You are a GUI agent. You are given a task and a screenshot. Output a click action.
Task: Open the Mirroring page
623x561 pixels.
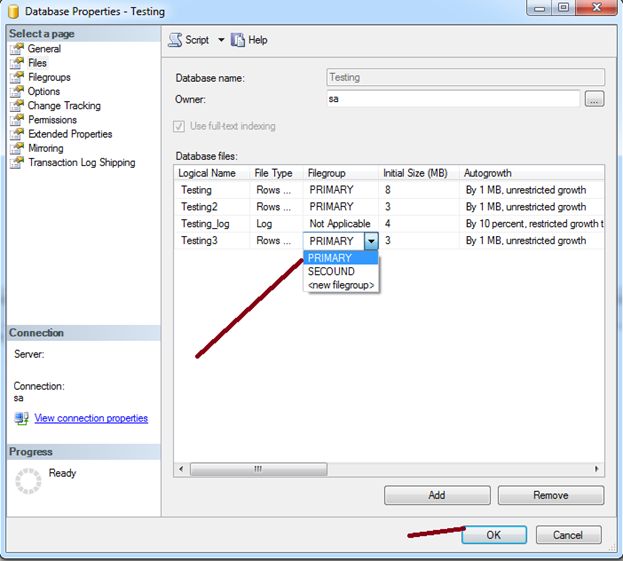click(x=46, y=148)
